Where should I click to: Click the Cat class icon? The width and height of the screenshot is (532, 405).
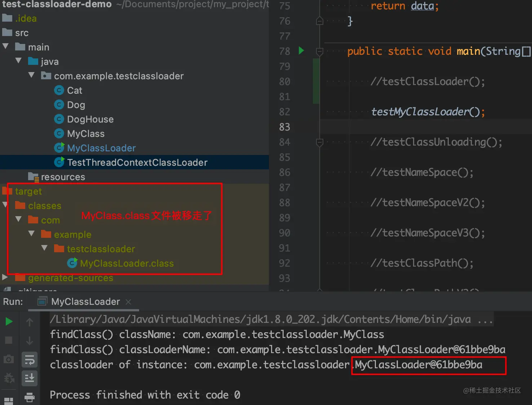click(59, 90)
